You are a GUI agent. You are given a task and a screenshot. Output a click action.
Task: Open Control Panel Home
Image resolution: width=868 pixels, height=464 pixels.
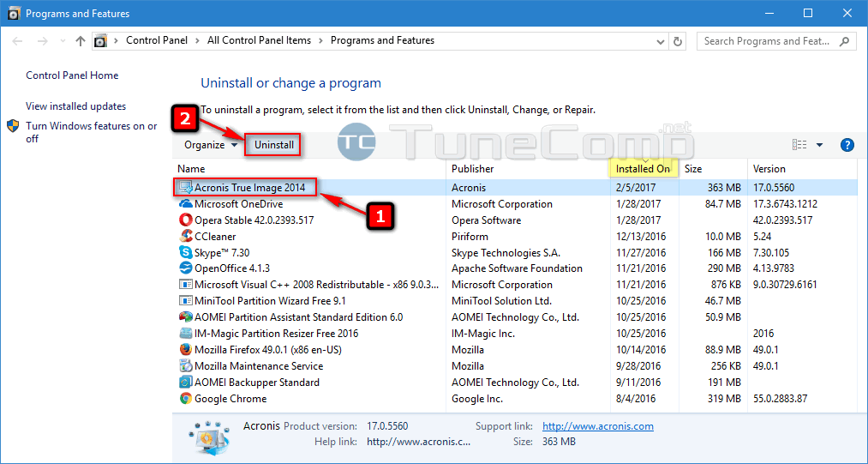pyautogui.click(x=72, y=75)
